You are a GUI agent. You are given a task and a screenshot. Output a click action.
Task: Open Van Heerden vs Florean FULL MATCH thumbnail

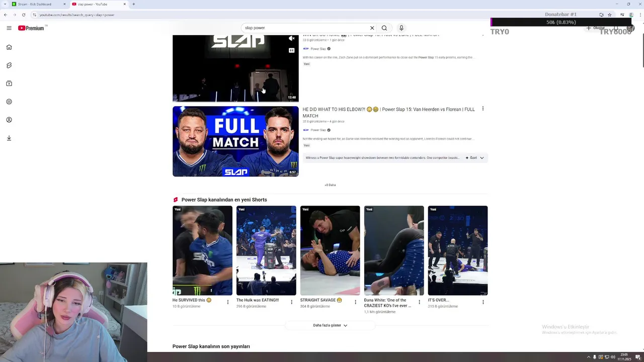(x=235, y=141)
